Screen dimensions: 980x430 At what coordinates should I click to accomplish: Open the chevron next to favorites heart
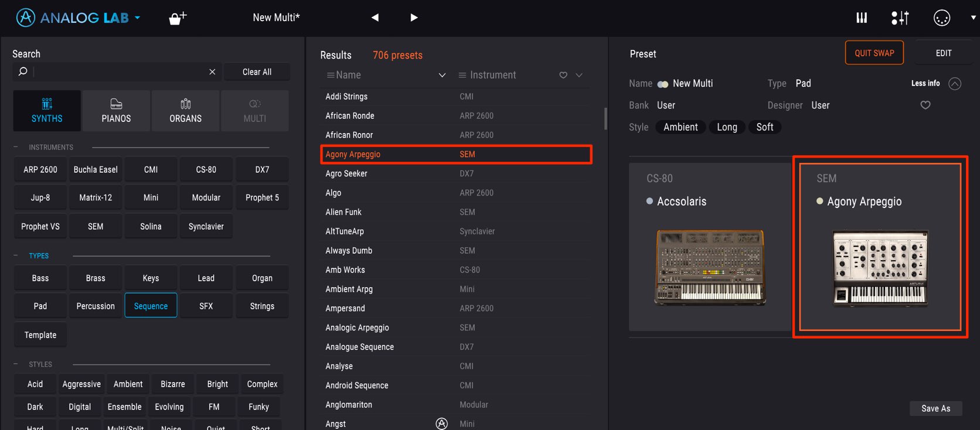tap(579, 75)
